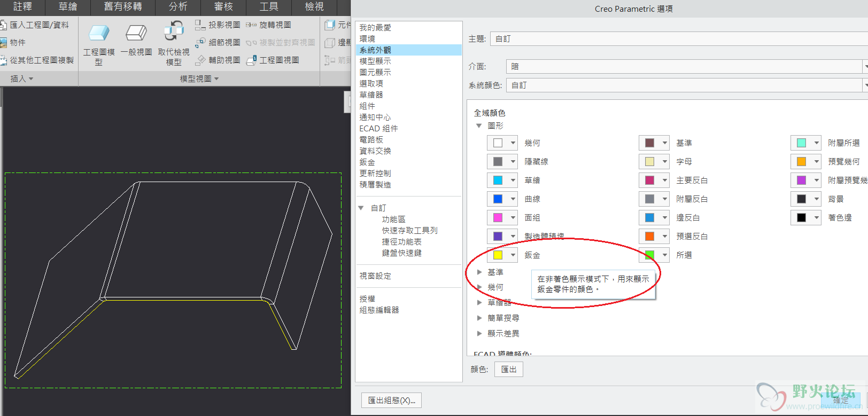868x416 pixels.
Task: Click the 匯出 export colors button
Action: (509, 370)
